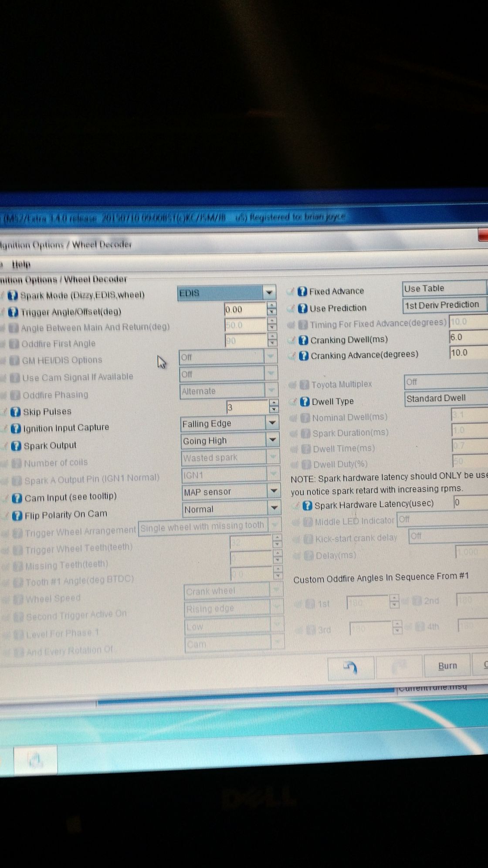Image resolution: width=488 pixels, height=868 pixels.
Task: Open the Help menu
Action: click(x=21, y=264)
